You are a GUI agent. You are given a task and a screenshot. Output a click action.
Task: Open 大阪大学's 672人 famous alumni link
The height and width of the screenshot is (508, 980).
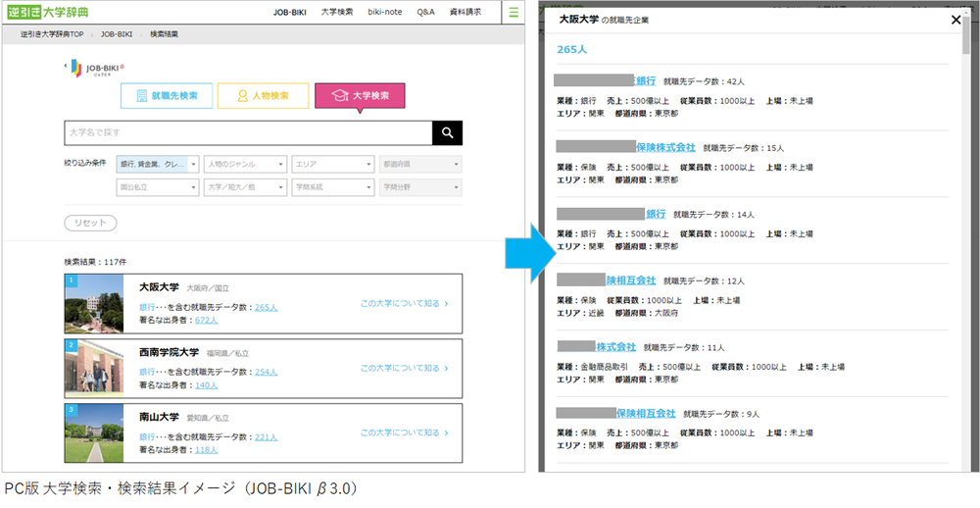pyautogui.click(x=206, y=321)
